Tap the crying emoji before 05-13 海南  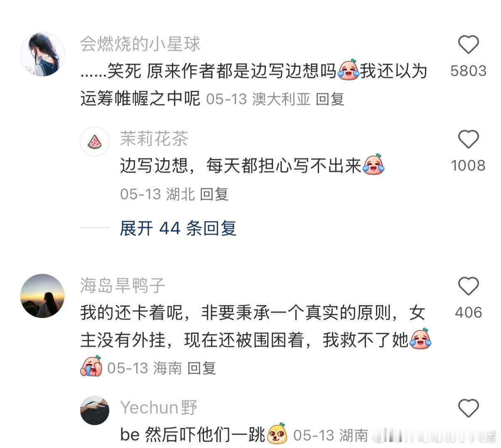(91, 366)
